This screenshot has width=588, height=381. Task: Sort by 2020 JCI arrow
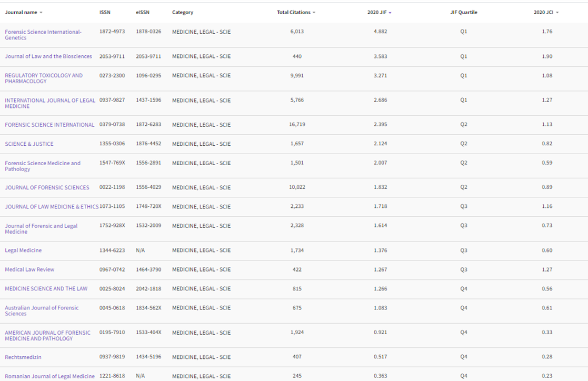pyautogui.click(x=557, y=13)
